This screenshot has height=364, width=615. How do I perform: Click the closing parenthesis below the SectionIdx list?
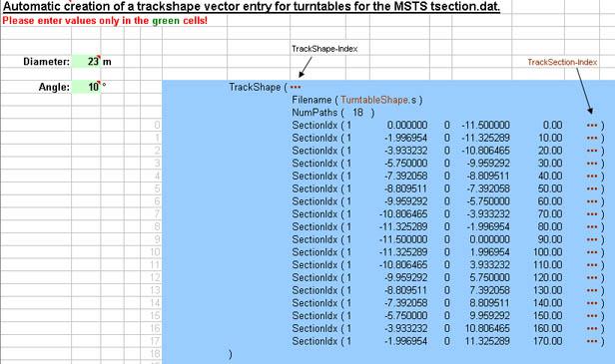231,354
